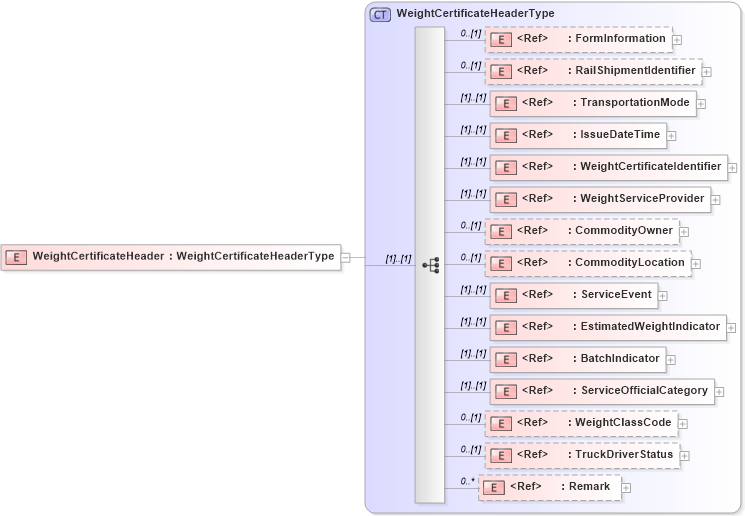Select the WeightCertificateHeaderType title text
Viewport: 745px width, 516px height.
pyautogui.click(x=475, y=13)
